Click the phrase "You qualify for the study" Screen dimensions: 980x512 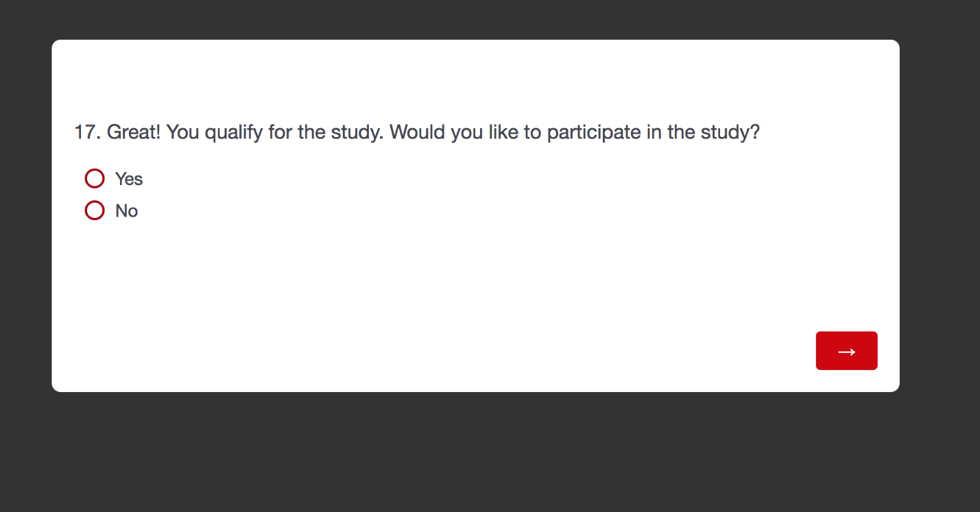(274, 132)
